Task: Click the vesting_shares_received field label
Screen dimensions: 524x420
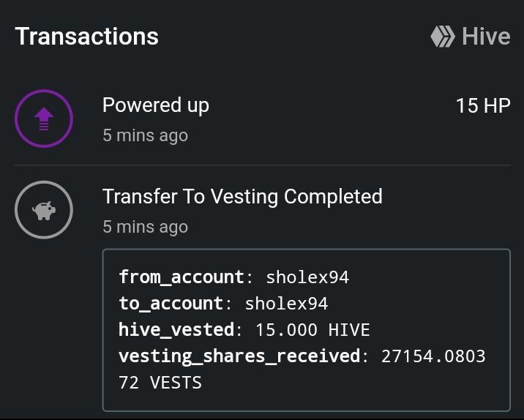Action: tap(240, 356)
